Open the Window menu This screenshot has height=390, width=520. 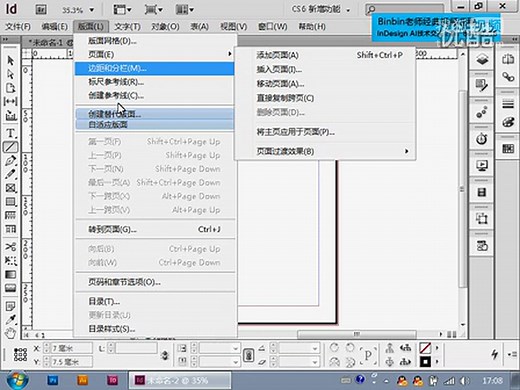pos(273,26)
